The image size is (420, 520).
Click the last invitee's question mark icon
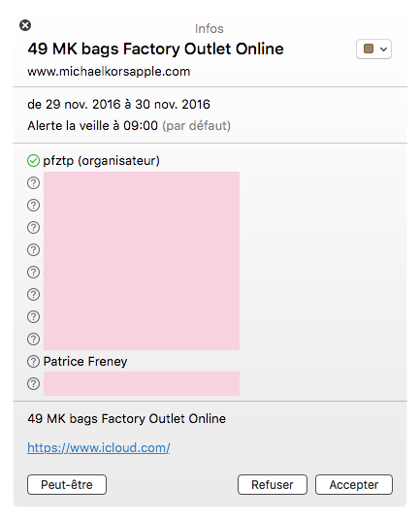(33, 384)
